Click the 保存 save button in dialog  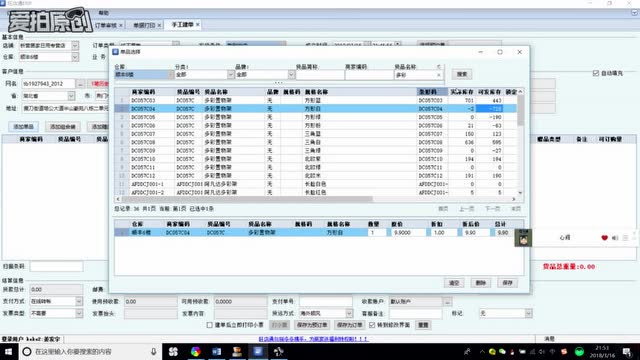tap(507, 283)
